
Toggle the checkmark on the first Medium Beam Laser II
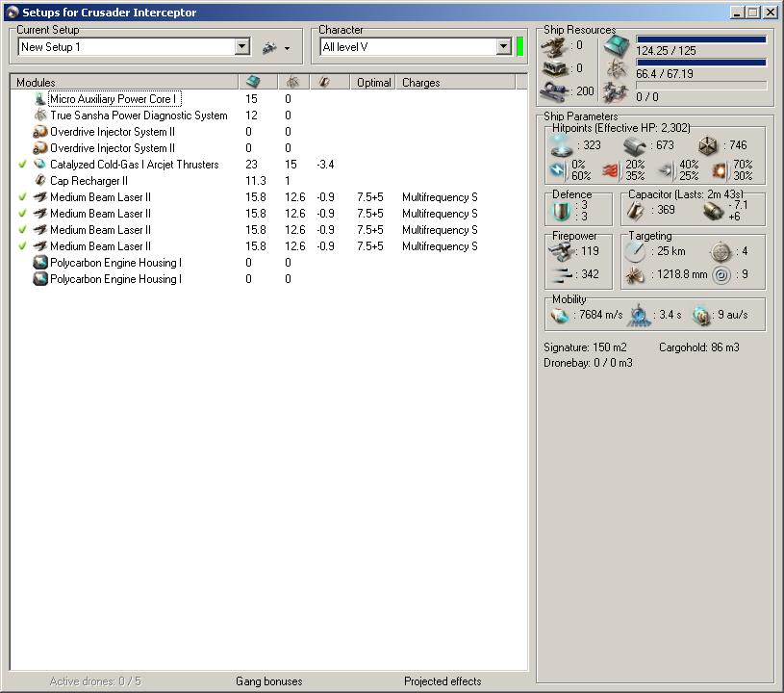(x=22, y=196)
